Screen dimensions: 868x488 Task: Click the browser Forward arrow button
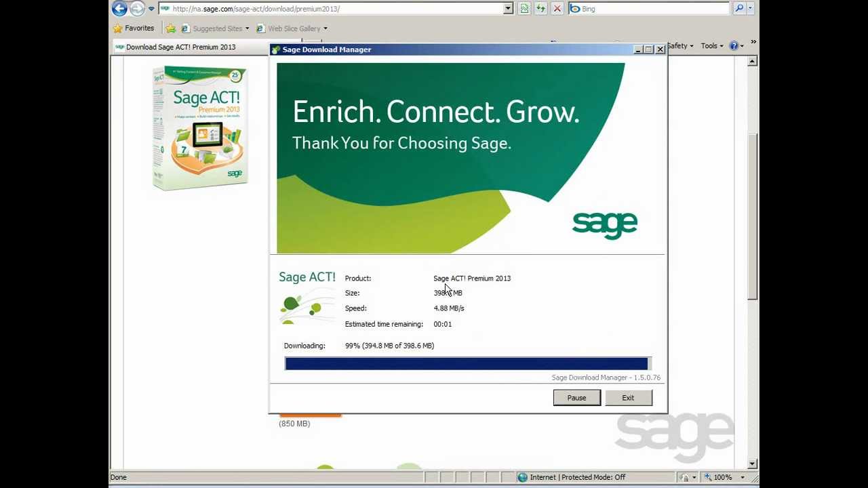point(137,8)
